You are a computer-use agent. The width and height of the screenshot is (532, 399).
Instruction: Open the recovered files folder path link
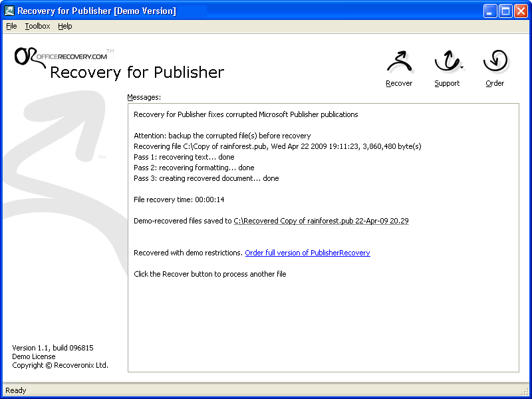click(321, 221)
